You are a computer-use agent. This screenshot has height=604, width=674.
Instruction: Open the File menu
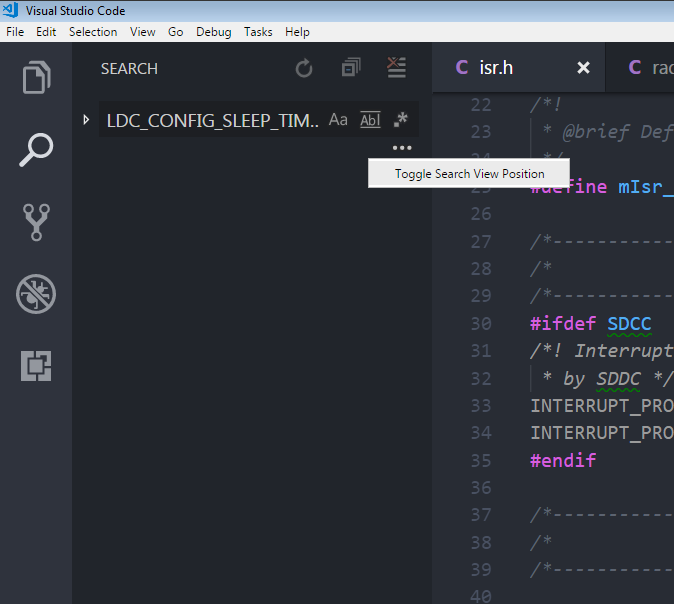pos(15,32)
